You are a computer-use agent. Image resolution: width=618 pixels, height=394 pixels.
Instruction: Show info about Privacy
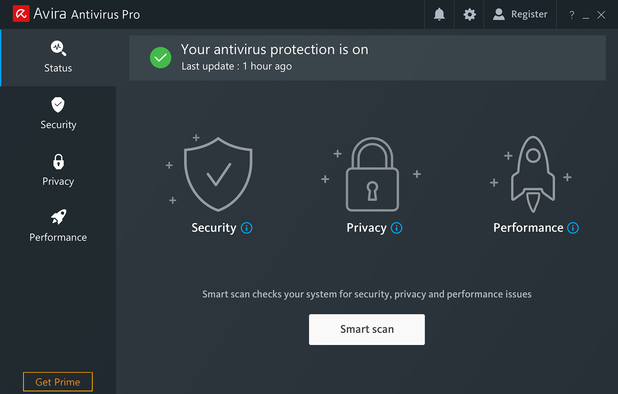tap(396, 228)
